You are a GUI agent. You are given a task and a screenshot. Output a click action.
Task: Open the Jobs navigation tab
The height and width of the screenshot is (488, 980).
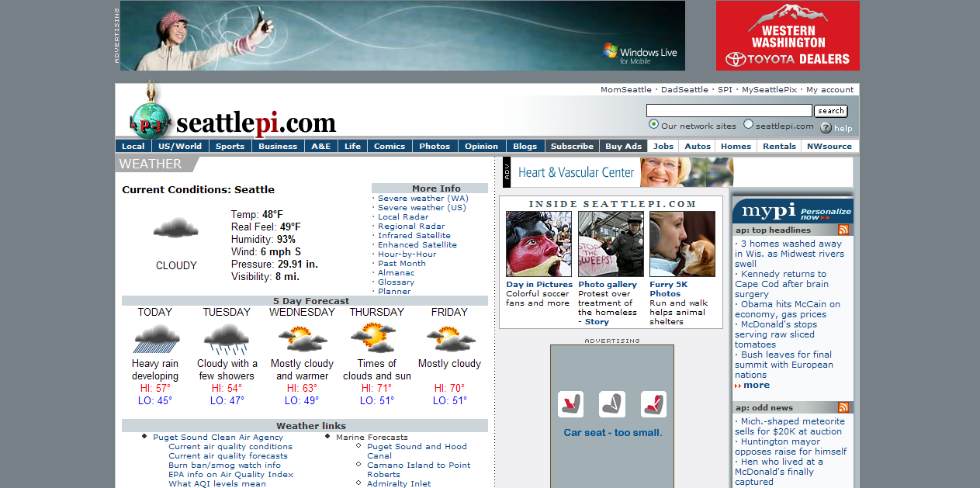(x=663, y=146)
